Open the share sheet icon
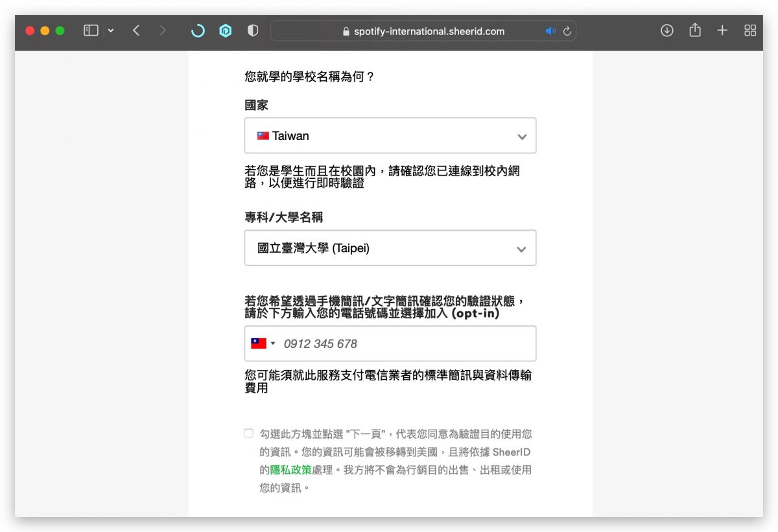The image size is (778, 532). pos(695,30)
